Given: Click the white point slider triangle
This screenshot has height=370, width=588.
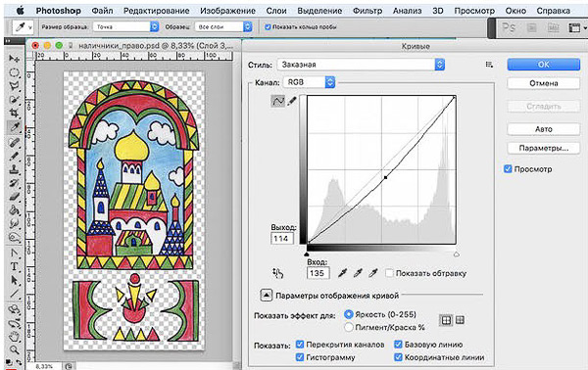Looking at the screenshot, I should [x=456, y=254].
